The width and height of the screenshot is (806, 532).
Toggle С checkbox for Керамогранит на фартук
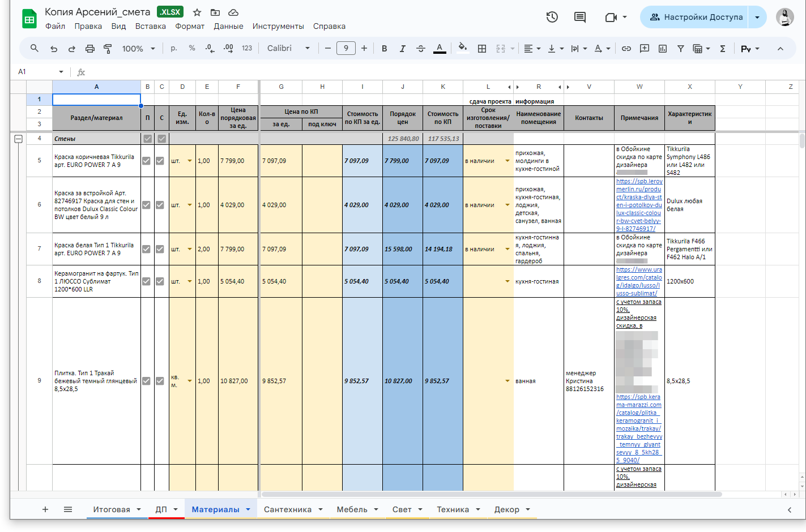[160, 281]
